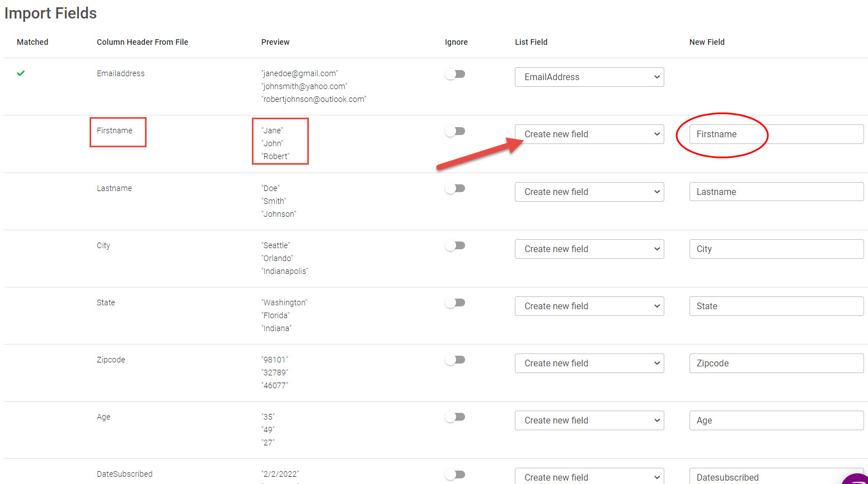Open the EmailAddress list field dropdown
Viewport: 868px width, 484px height.
589,77
